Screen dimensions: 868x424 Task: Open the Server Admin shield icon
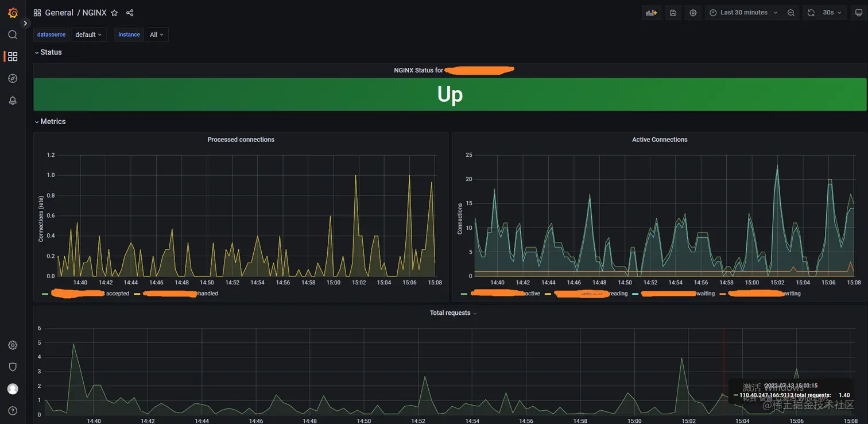click(13, 367)
